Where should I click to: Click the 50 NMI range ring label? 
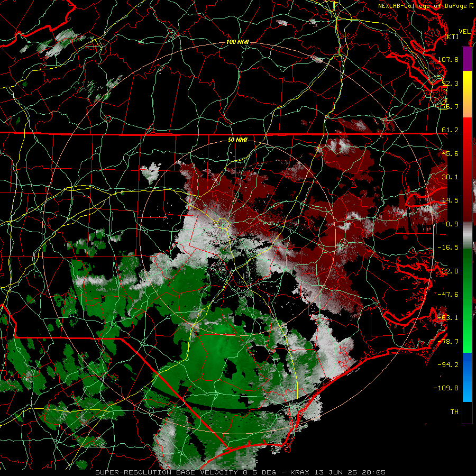pos(237,140)
